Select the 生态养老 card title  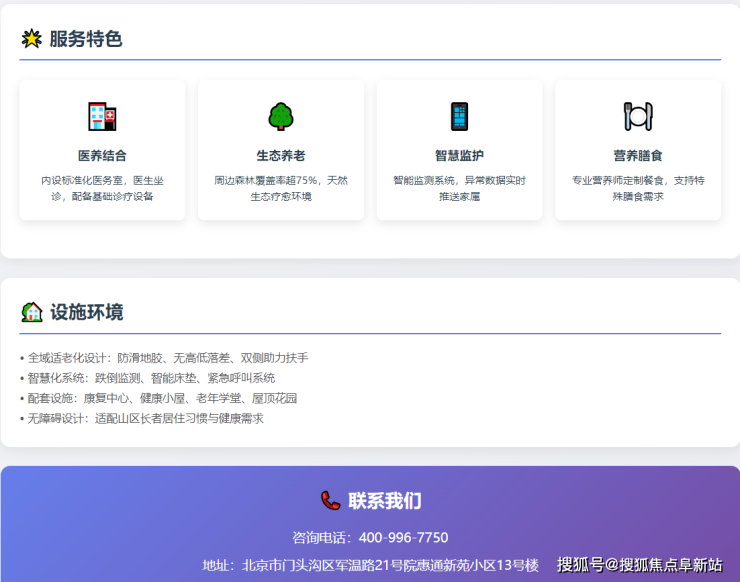tap(281, 156)
